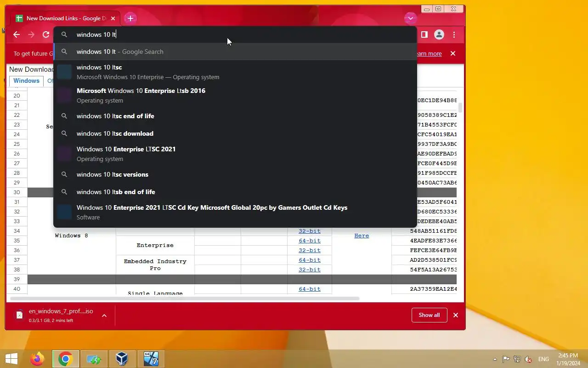
Task: Reload the page with the refresh icon
Action: (46, 34)
